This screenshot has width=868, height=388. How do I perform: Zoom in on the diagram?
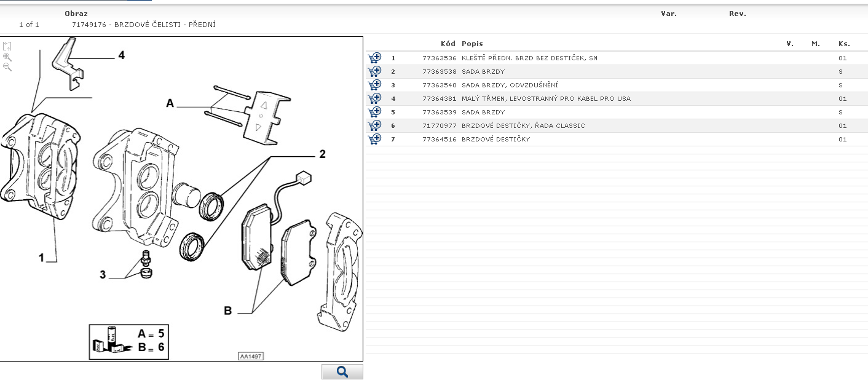pyautogui.click(x=7, y=57)
